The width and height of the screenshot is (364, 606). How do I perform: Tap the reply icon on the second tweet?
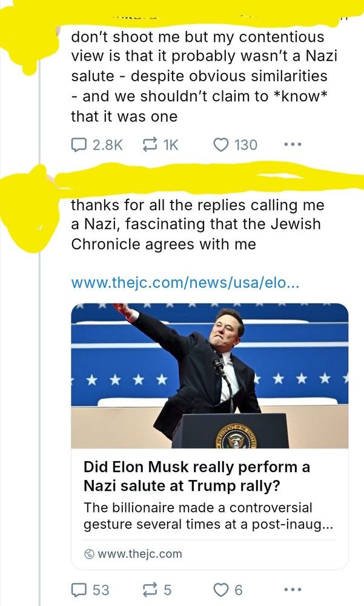pos(81,588)
